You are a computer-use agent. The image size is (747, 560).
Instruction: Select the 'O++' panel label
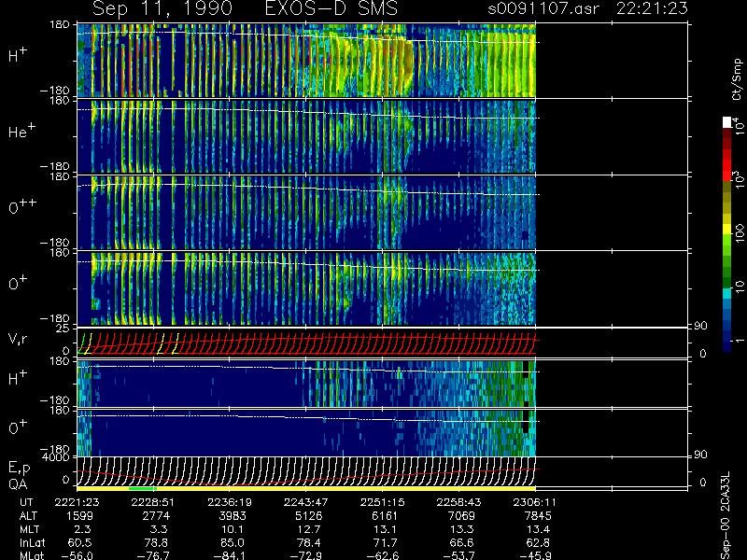click(x=22, y=206)
